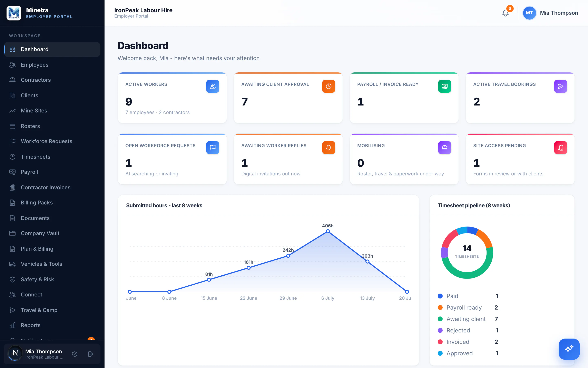The image size is (588, 368).
Task: Click the 14 timesheets donut center
Action: [467, 252]
